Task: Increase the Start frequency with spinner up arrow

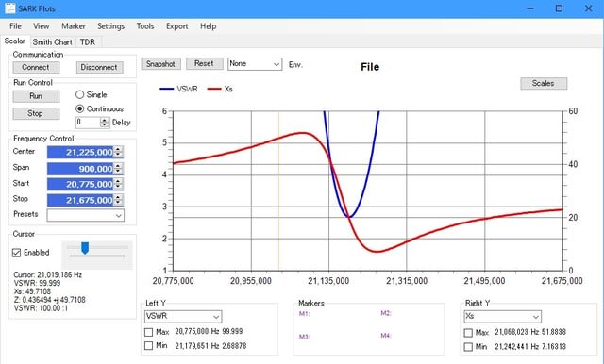Action: click(119, 181)
